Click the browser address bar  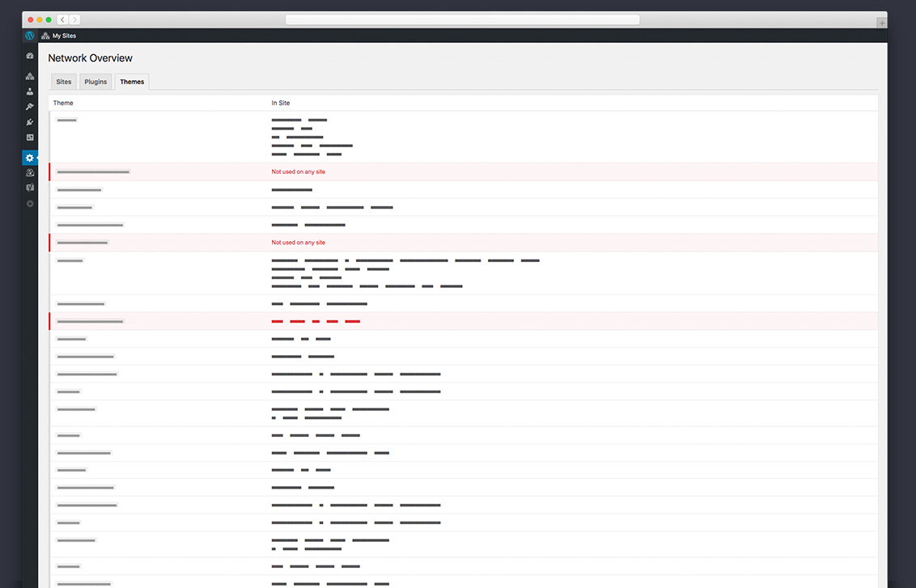pyautogui.click(x=462, y=20)
